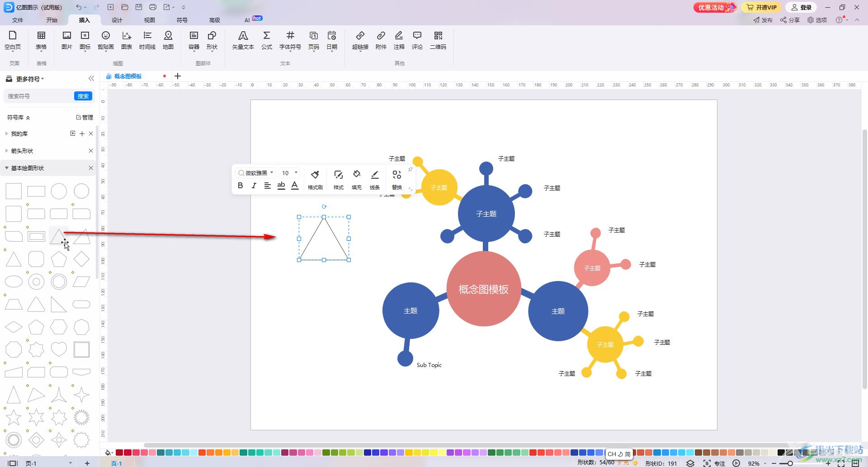Open the shape (形状) insert menu
Screen dimensions: 868x467
[212, 40]
